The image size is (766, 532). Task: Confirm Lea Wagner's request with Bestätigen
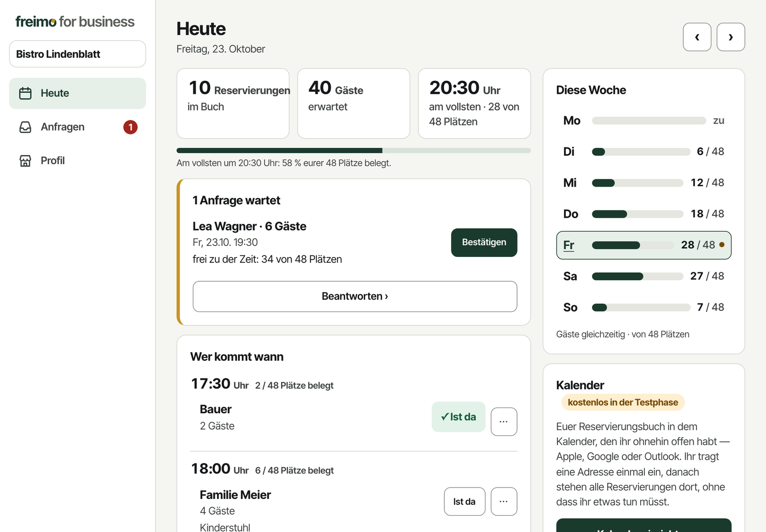click(484, 243)
